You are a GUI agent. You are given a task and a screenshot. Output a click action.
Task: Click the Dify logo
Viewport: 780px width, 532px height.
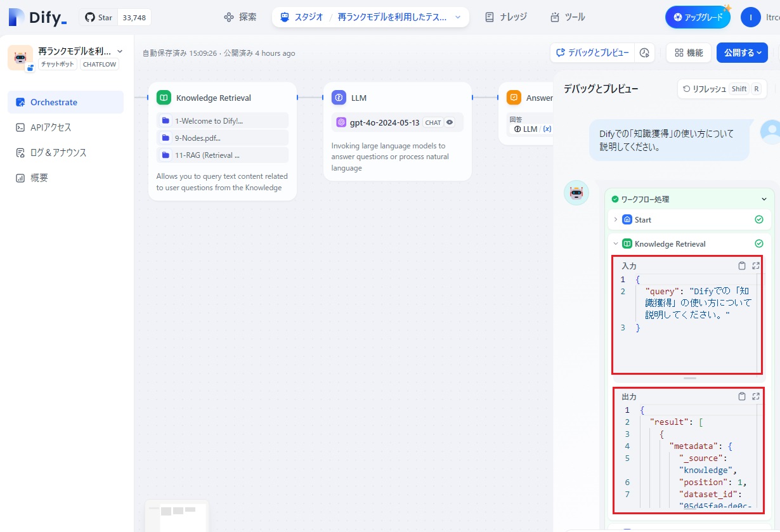pyautogui.click(x=37, y=18)
